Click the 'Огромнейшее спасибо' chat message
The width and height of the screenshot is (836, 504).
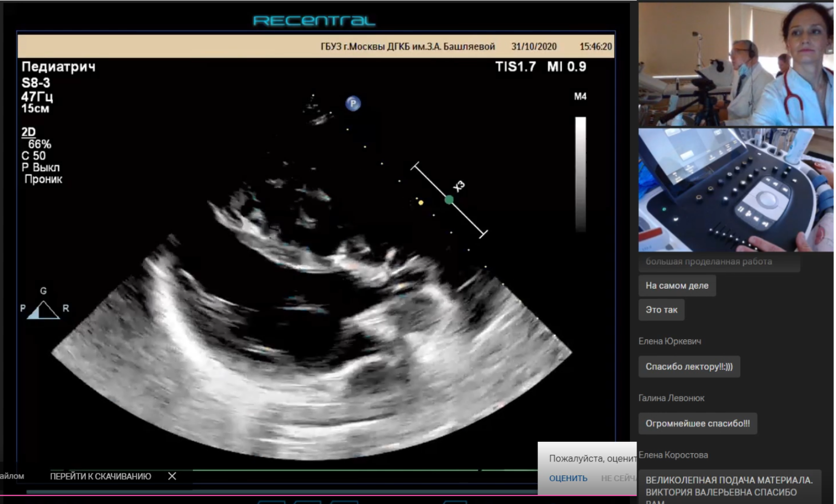pos(697,424)
